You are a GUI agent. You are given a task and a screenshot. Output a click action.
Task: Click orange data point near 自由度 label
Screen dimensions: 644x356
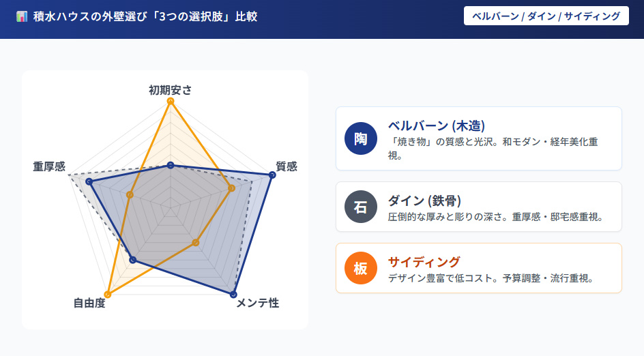click(x=108, y=295)
